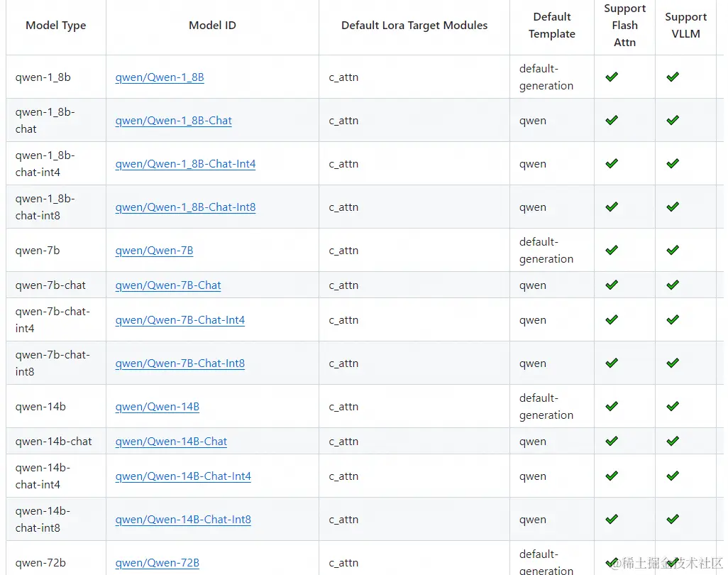
Task: Click VLLM checkmark in qwen-14b-chat-int4 row
Action: 673,476
